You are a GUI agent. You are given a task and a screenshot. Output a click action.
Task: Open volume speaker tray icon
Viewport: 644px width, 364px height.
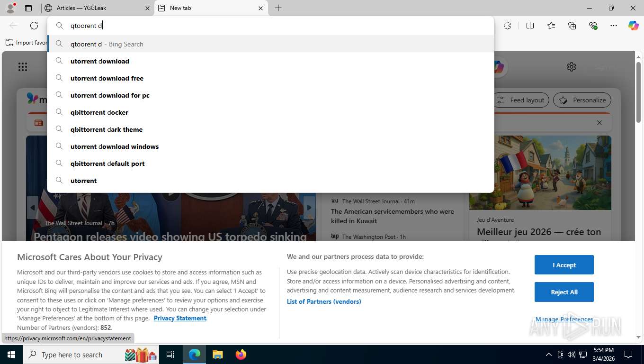click(x=572, y=355)
